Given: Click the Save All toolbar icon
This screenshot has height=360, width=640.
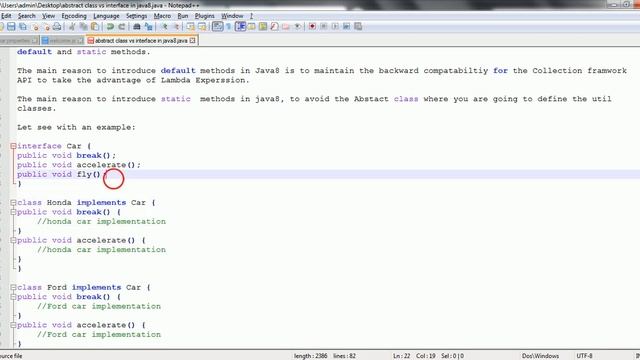Looking at the screenshot, I should coord(23,27).
